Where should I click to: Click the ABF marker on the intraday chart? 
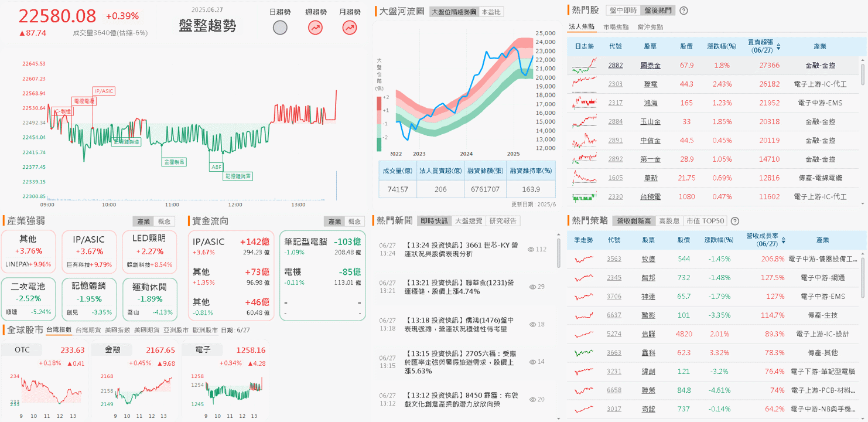(216, 167)
